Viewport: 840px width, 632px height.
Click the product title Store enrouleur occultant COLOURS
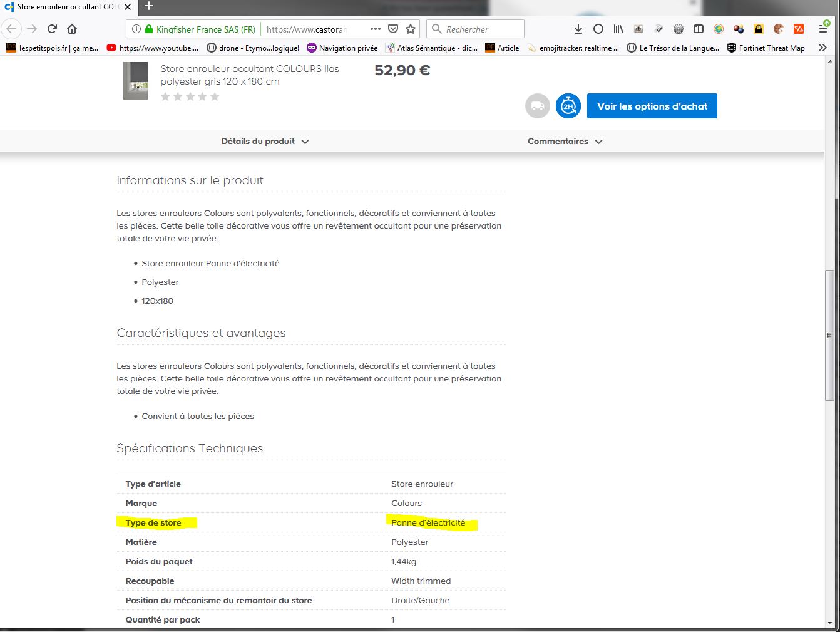[250, 75]
